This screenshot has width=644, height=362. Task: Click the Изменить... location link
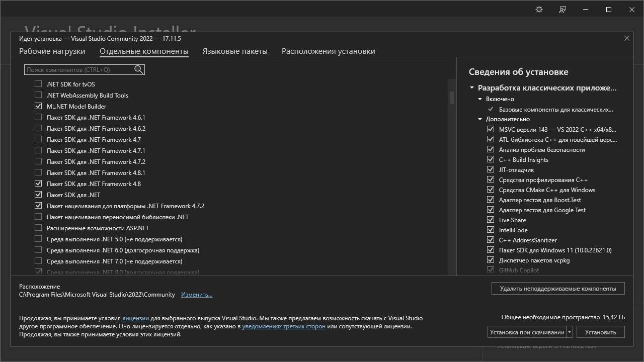(x=197, y=295)
